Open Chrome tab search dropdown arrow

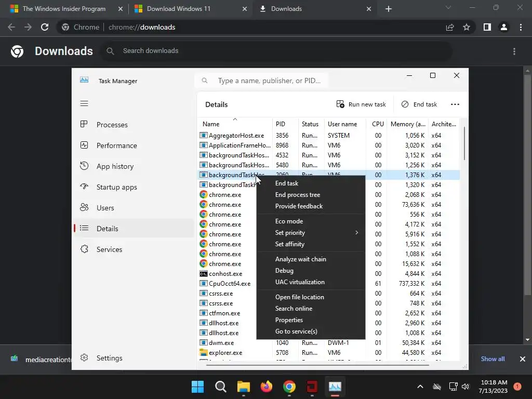pyautogui.click(x=448, y=7)
